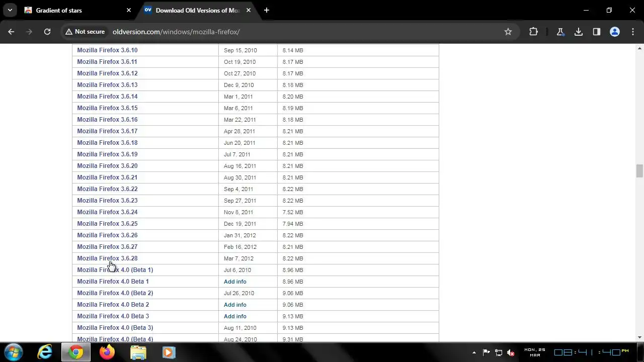The image size is (644, 362).
Task: Open Mozilla Firefox 3.6.19 link
Action: pos(107,154)
